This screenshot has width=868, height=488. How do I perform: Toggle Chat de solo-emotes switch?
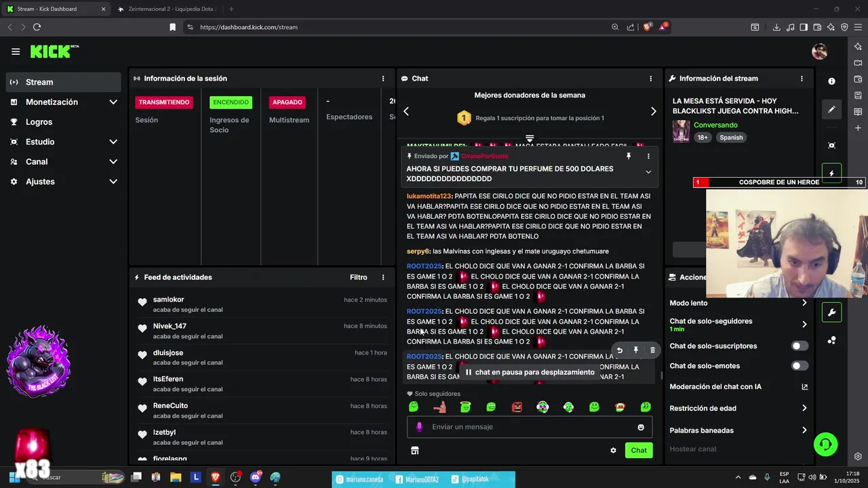tap(800, 366)
